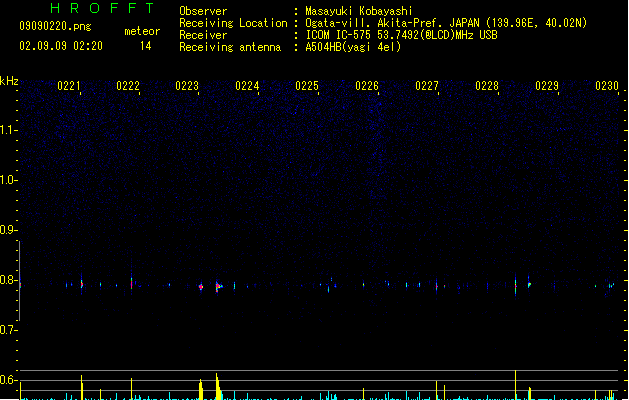Click the date stamp 02.09.09 02:20
The image size is (629, 400).
(61, 46)
